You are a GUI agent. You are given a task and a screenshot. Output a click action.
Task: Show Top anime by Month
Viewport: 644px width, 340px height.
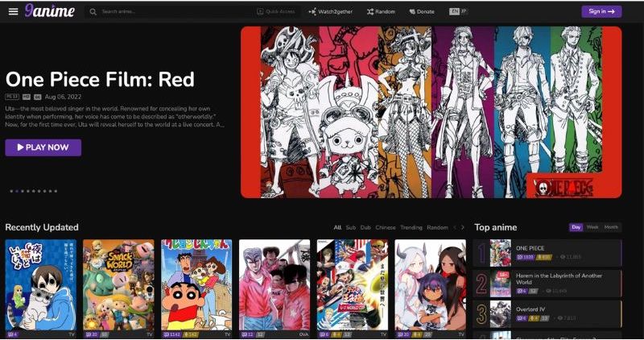click(x=611, y=227)
